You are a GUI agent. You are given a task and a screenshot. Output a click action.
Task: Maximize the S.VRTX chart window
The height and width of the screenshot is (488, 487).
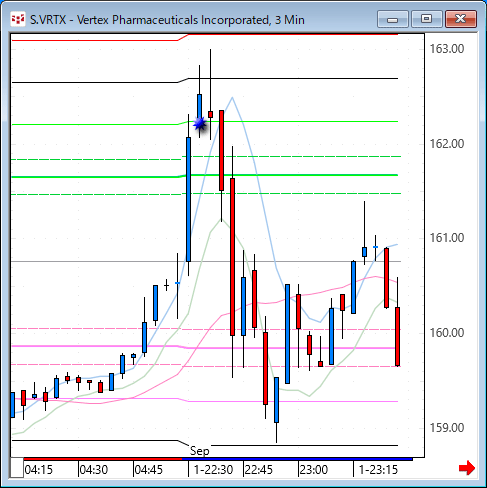pyautogui.click(x=426, y=19)
